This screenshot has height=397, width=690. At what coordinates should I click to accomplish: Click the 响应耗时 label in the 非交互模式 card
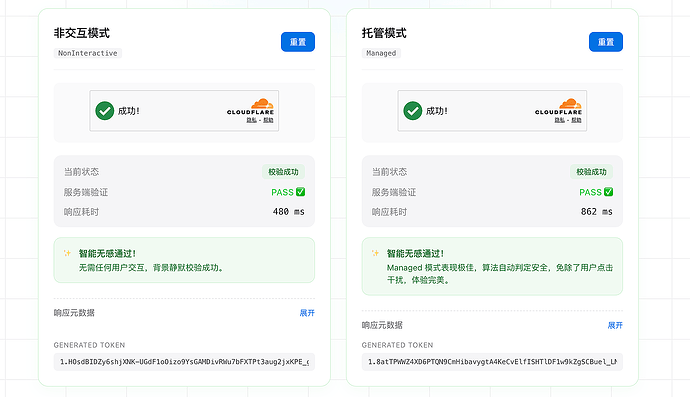pos(81,212)
